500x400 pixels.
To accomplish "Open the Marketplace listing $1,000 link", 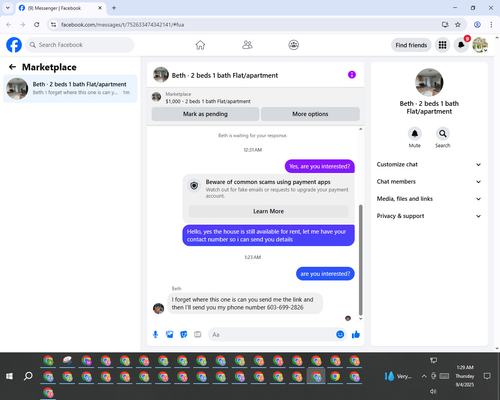I will (208, 101).
